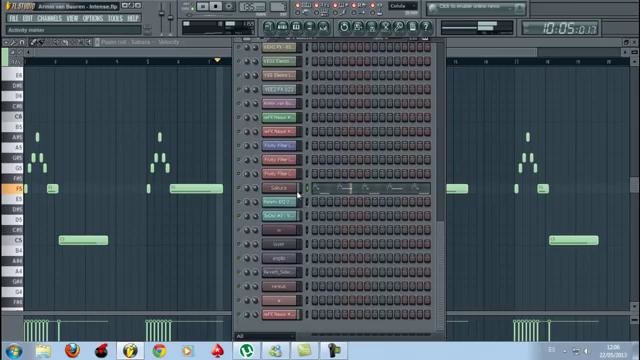Click the clipboard-style toolbar icon beside help
The width and height of the screenshot is (640, 360).
(413, 27)
